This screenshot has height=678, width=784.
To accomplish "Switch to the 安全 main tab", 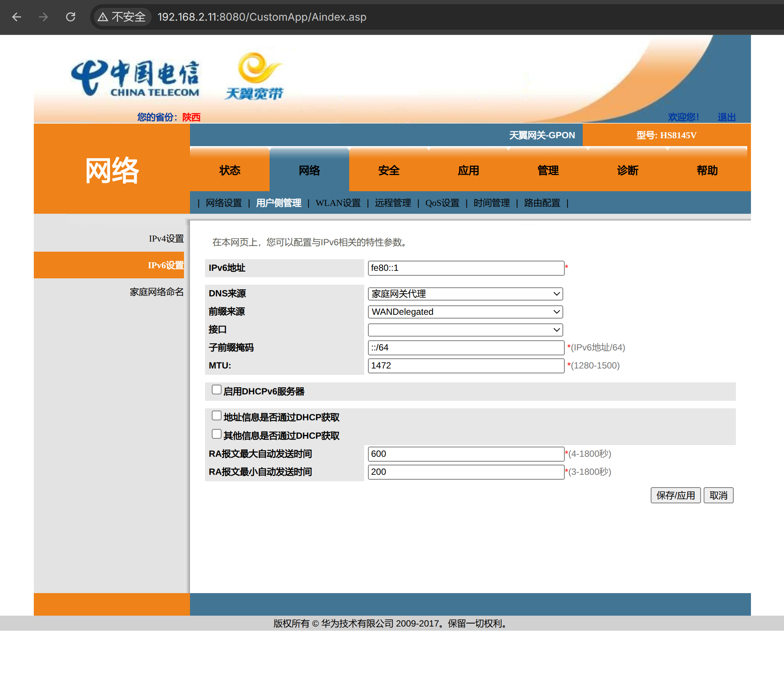I will click(x=389, y=171).
